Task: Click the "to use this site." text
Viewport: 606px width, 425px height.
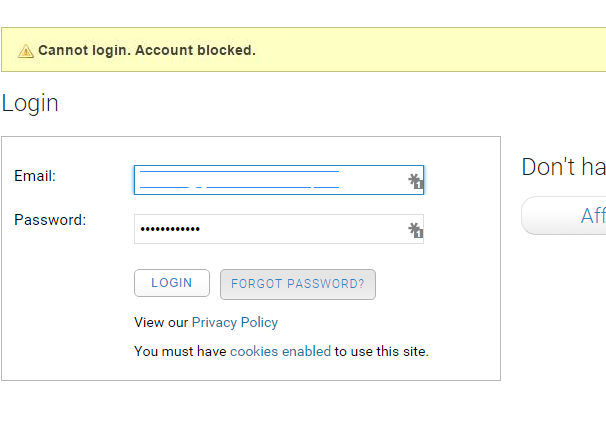Action: click(x=381, y=352)
